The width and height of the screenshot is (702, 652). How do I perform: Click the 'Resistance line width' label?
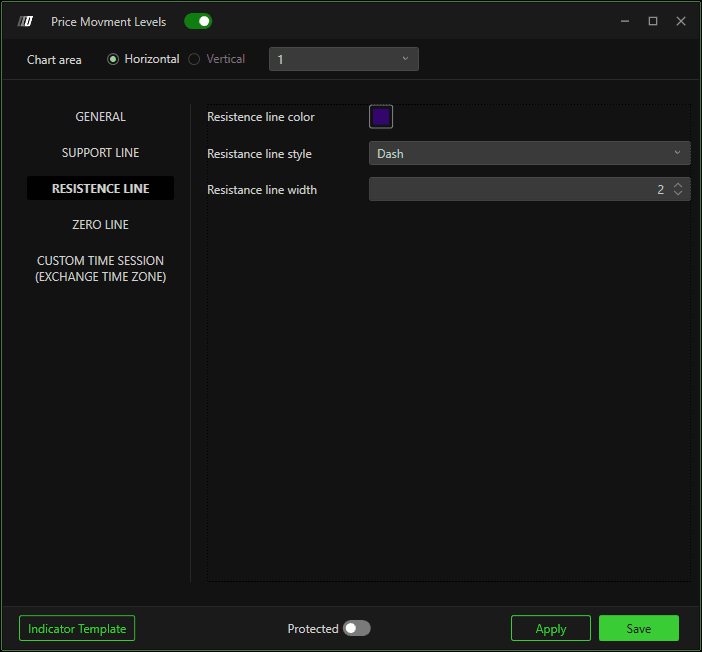262,189
